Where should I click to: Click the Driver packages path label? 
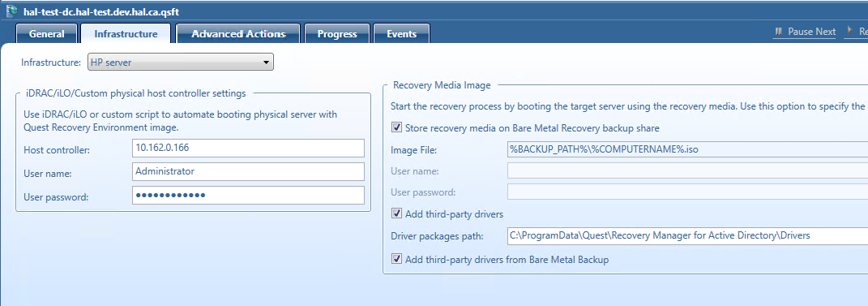(437, 236)
